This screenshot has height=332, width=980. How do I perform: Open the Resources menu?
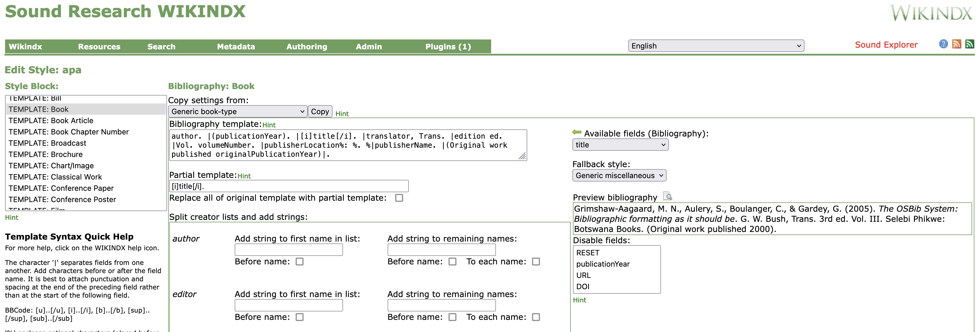point(99,47)
